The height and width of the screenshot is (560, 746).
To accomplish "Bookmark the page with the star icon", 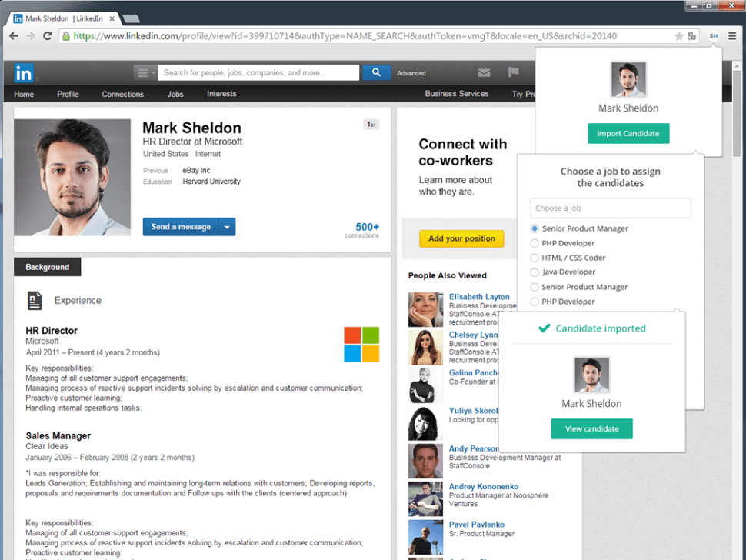I will [679, 36].
